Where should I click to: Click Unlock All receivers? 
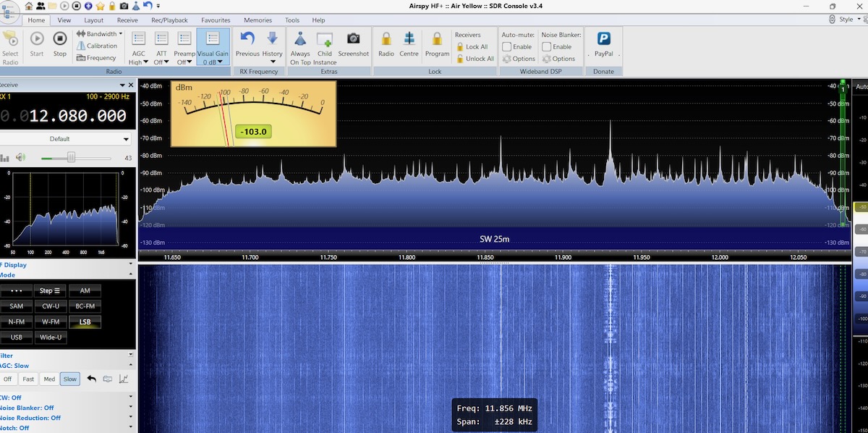(475, 59)
